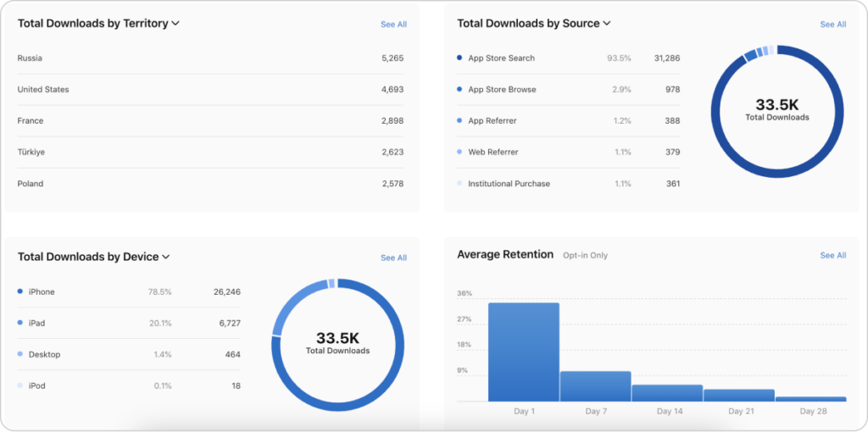Click the App Referrer legend dot

(459, 120)
